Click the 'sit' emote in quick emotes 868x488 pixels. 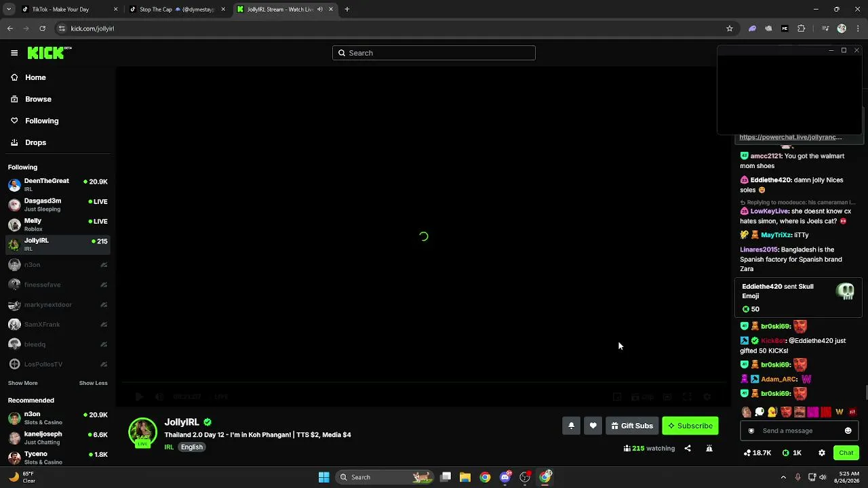(x=852, y=412)
